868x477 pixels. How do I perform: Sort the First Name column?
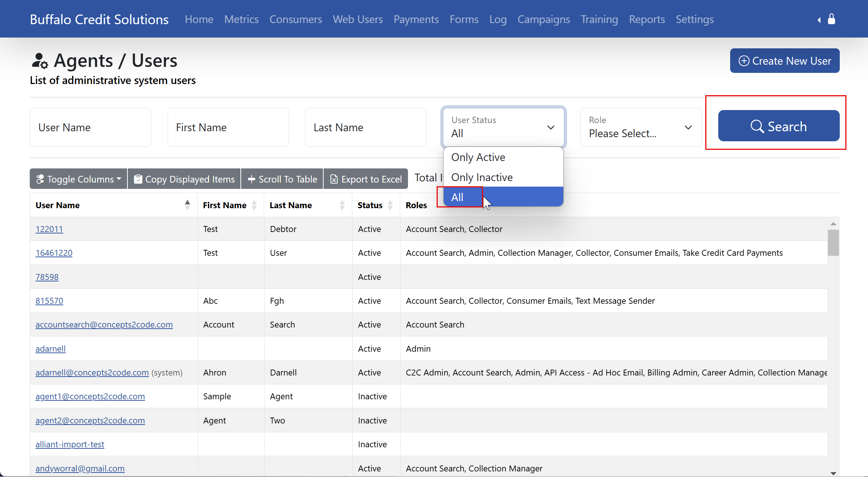pos(254,205)
